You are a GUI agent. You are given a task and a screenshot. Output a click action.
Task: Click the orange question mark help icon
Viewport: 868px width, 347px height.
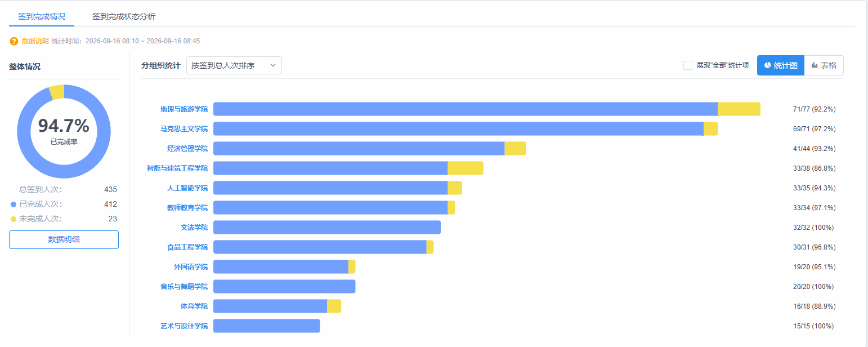tap(14, 41)
